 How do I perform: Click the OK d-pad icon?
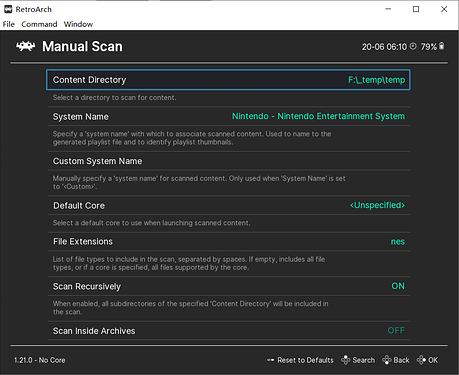421,360
